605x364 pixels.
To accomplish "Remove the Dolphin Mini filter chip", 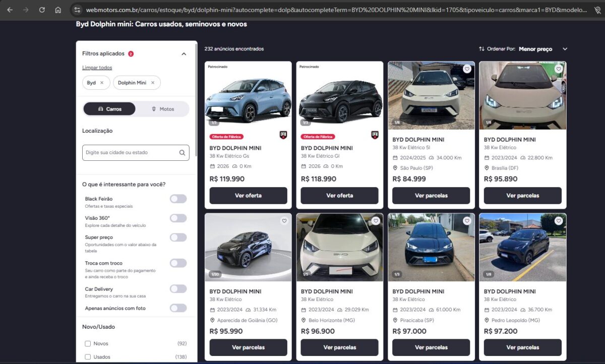I will click(153, 83).
